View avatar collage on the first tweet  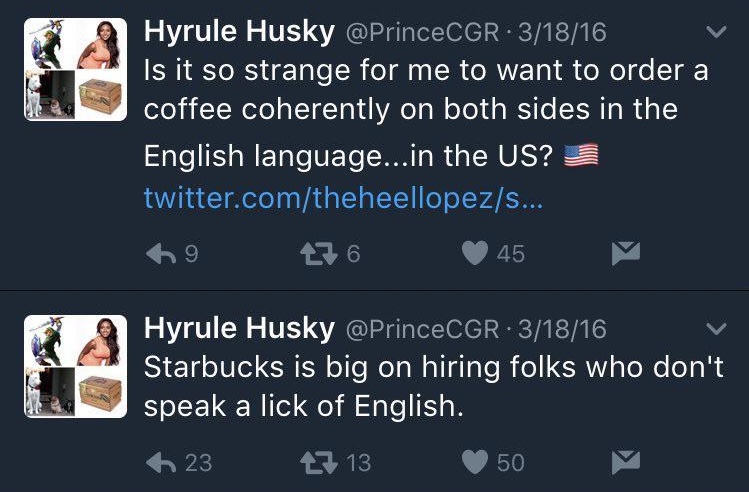75,70
